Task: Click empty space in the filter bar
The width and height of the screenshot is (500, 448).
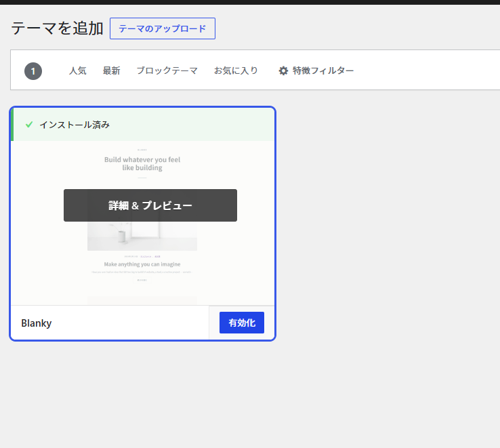Action: point(427,70)
